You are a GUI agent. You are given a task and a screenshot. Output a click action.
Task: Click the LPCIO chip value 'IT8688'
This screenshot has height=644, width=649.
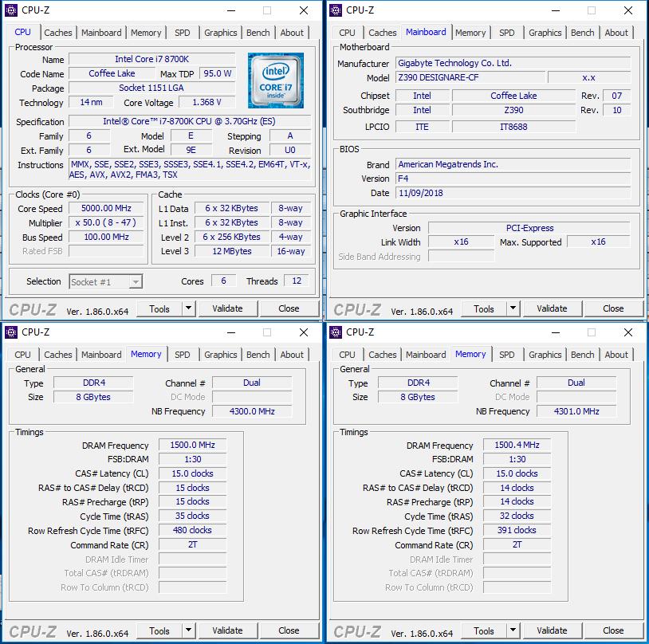point(513,127)
